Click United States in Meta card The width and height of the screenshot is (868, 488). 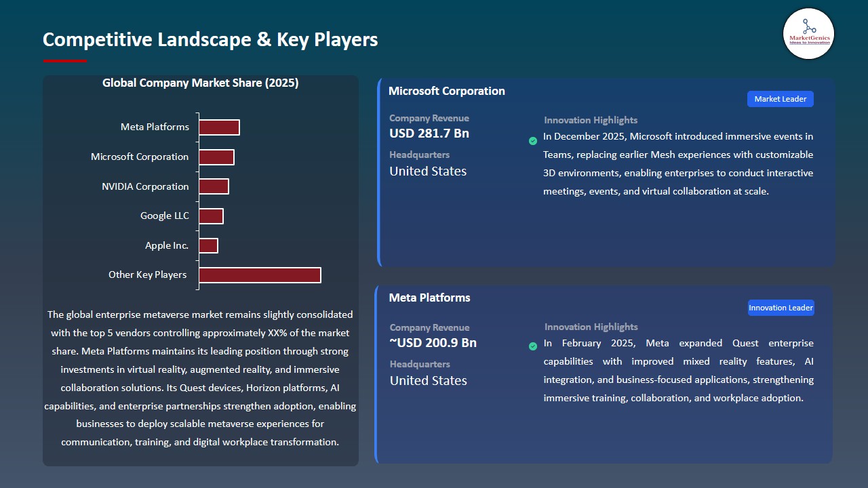point(429,381)
